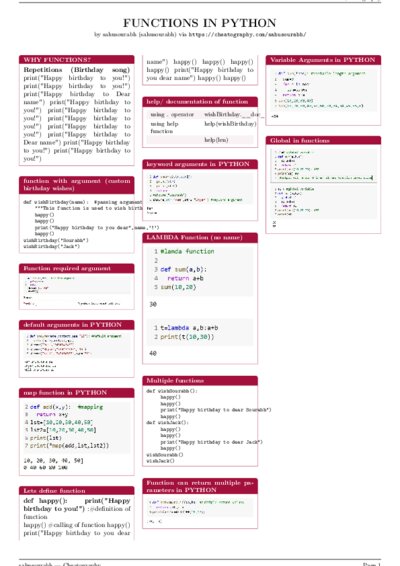
Task: Open the return multiple parameters code image
Action: [x=200, y=511]
